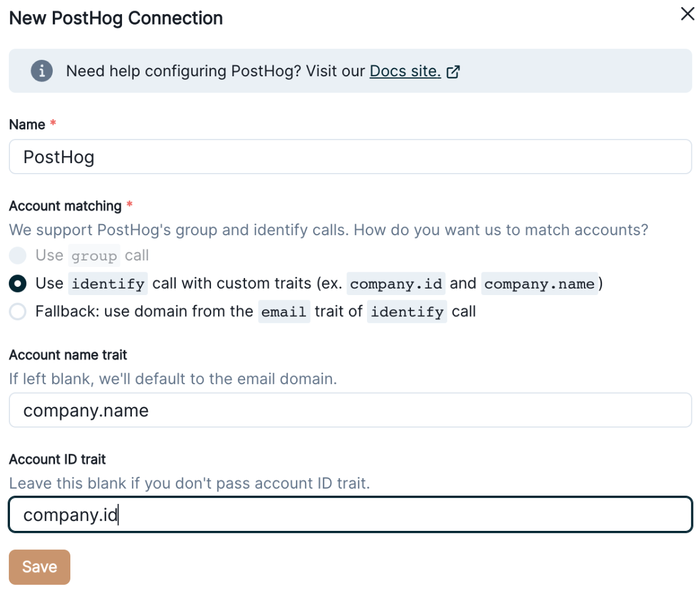Click the New PostHog Connection dialog title
700x596 pixels.
click(116, 18)
